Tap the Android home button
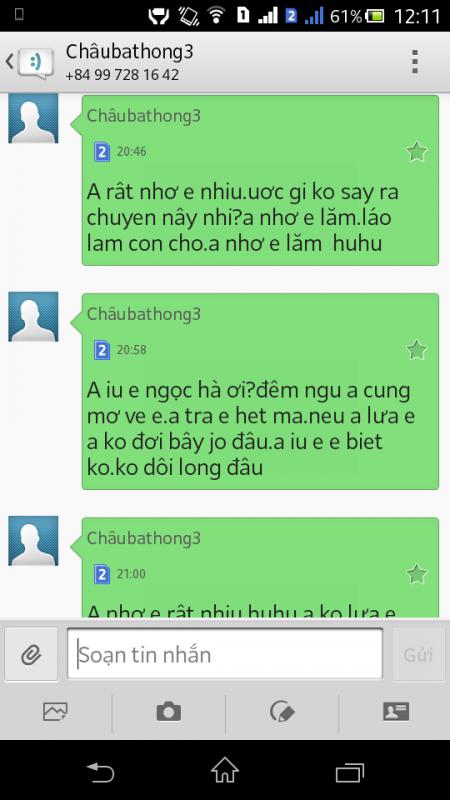This screenshot has width=450, height=800. (x=225, y=770)
